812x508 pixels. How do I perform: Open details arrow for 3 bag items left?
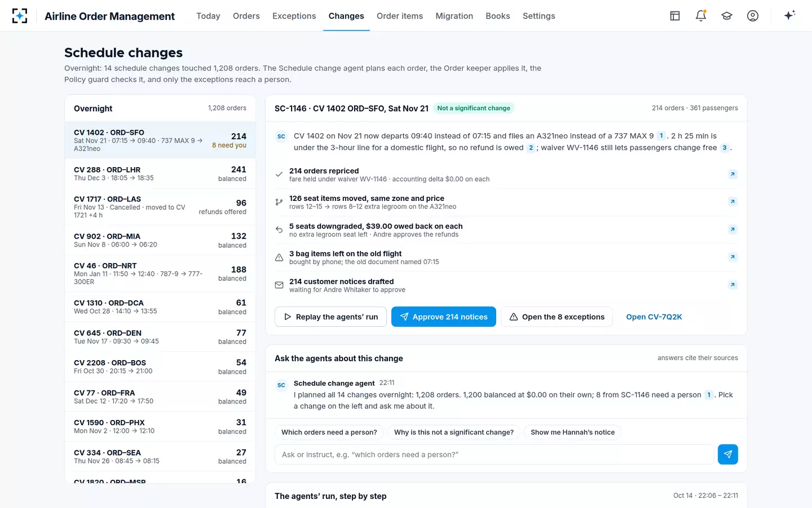[x=732, y=257]
